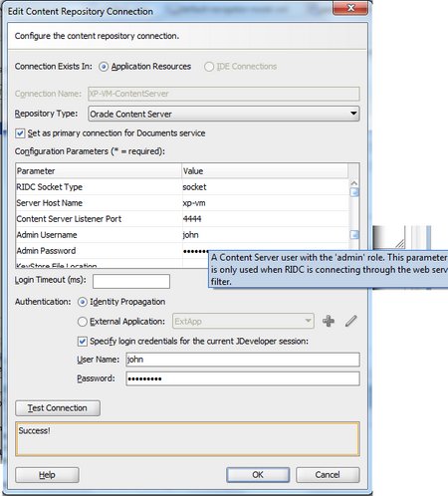The width and height of the screenshot is (448, 496).
Task: Click the Value column header
Action: [265, 171]
